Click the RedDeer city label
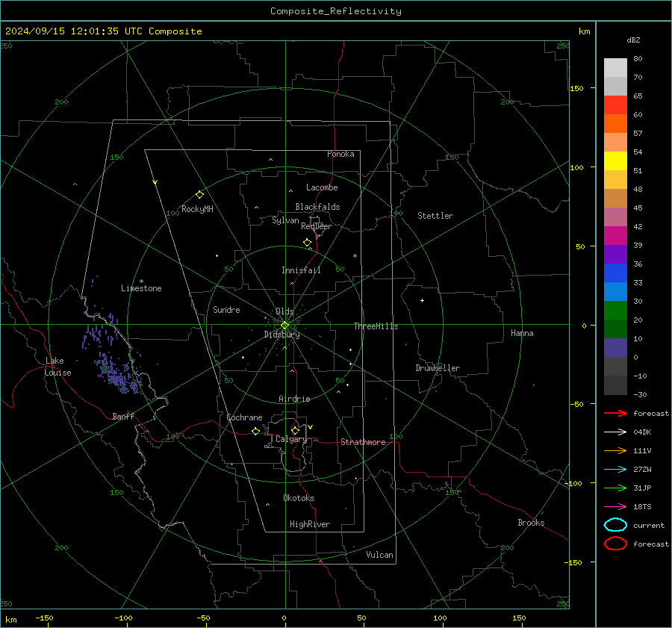The height and width of the screenshot is (628, 672). 317,226
